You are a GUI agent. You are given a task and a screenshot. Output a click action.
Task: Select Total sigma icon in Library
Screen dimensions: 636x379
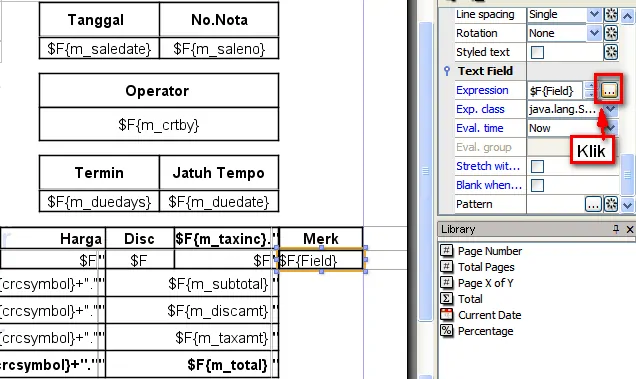coord(446,299)
